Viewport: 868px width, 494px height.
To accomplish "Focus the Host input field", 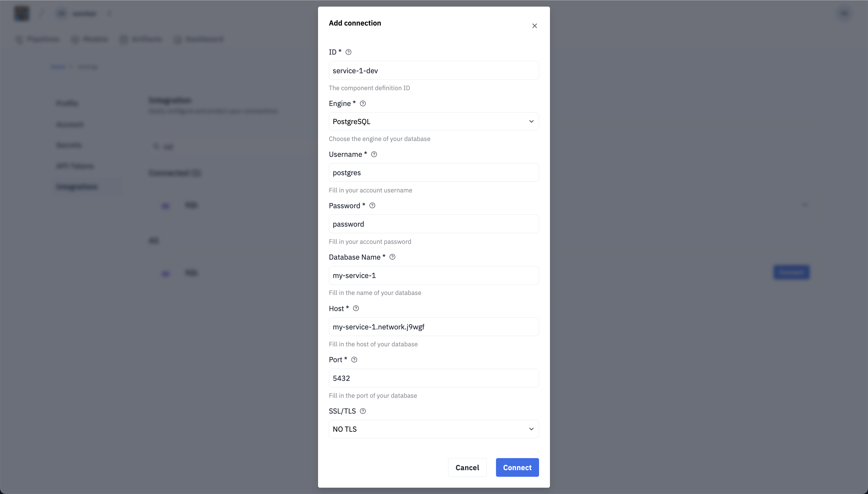I will [x=433, y=327].
